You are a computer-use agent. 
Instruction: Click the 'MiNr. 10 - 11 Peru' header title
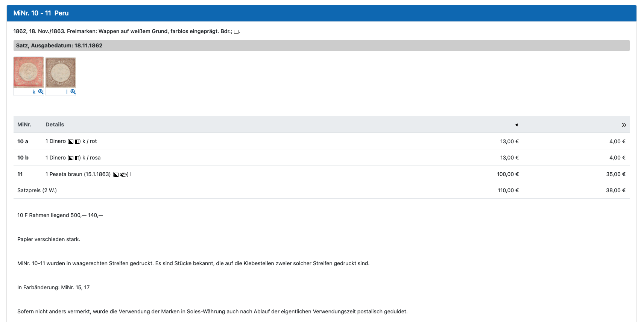pyautogui.click(x=41, y=13)
